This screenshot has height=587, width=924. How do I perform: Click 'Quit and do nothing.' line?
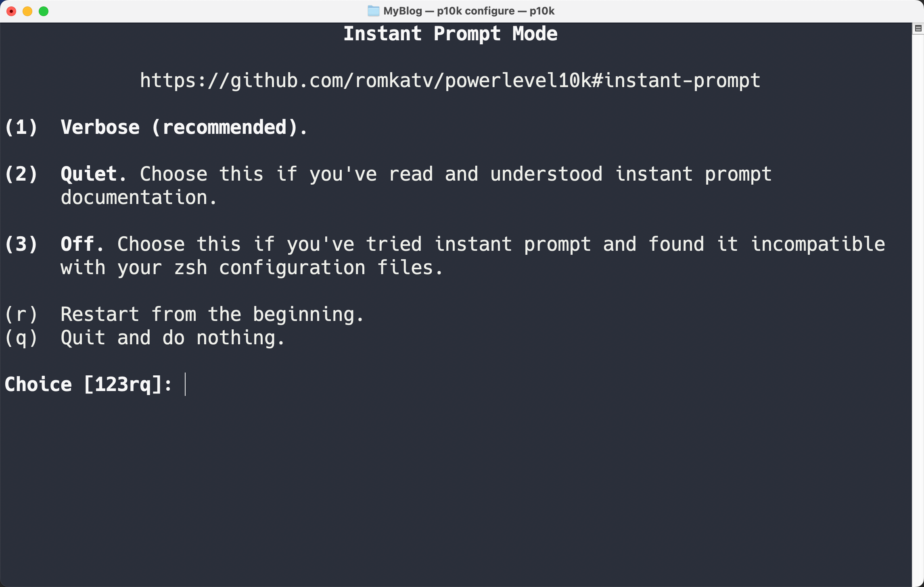pyautogui.click(x=173, y=338)
